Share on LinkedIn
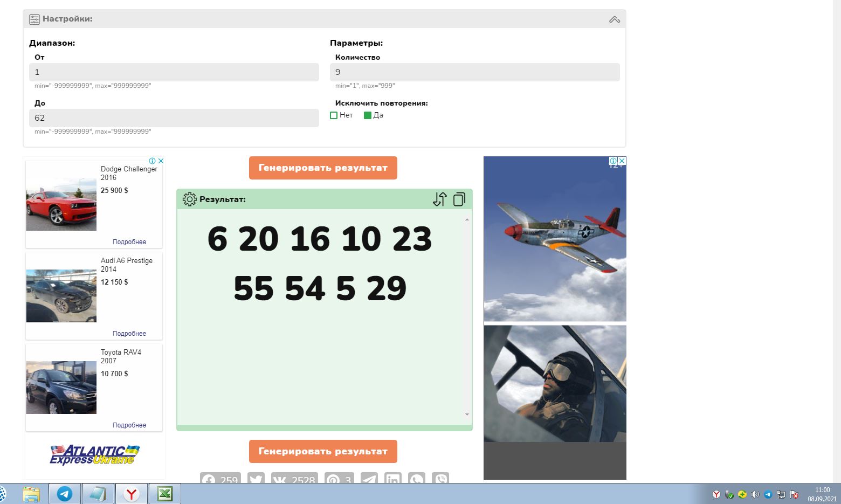The width and height of the screenshot is (841, 504). [x=393, y=479]
